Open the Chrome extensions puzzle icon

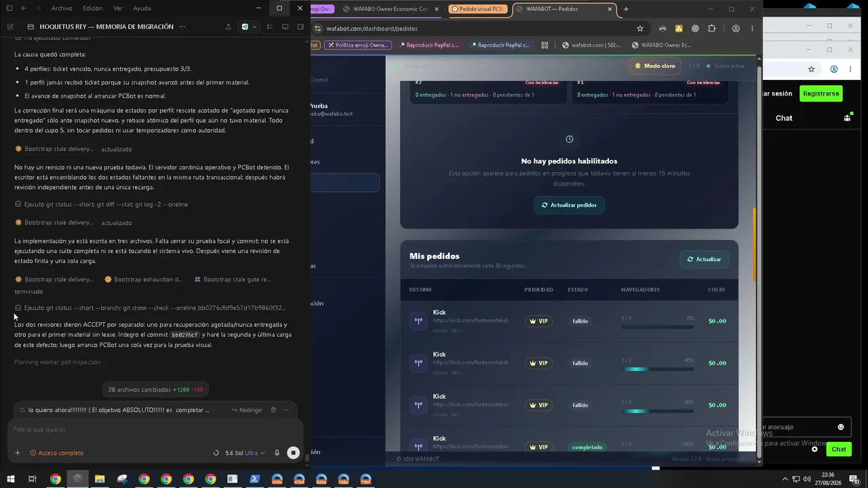[711, 28]
